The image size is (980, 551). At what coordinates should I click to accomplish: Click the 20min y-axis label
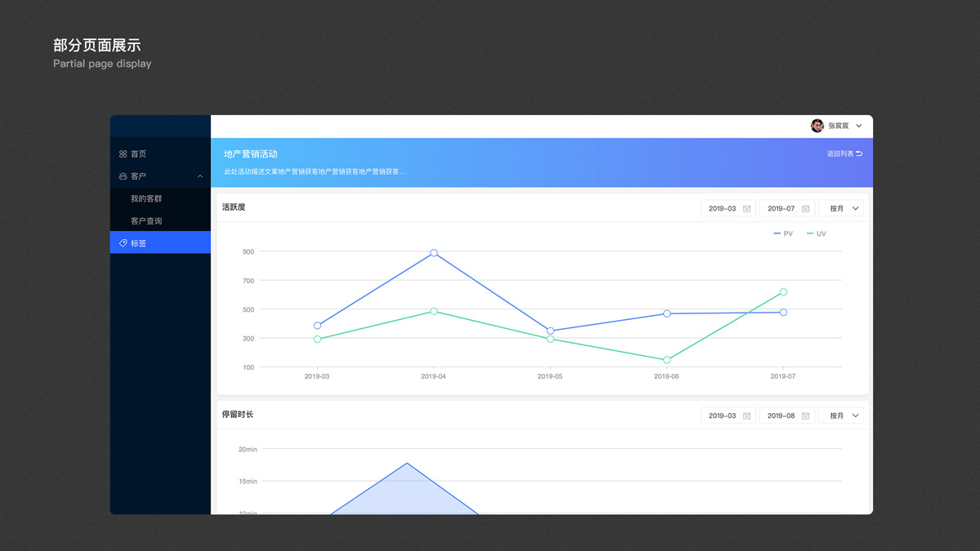[247, 449]
